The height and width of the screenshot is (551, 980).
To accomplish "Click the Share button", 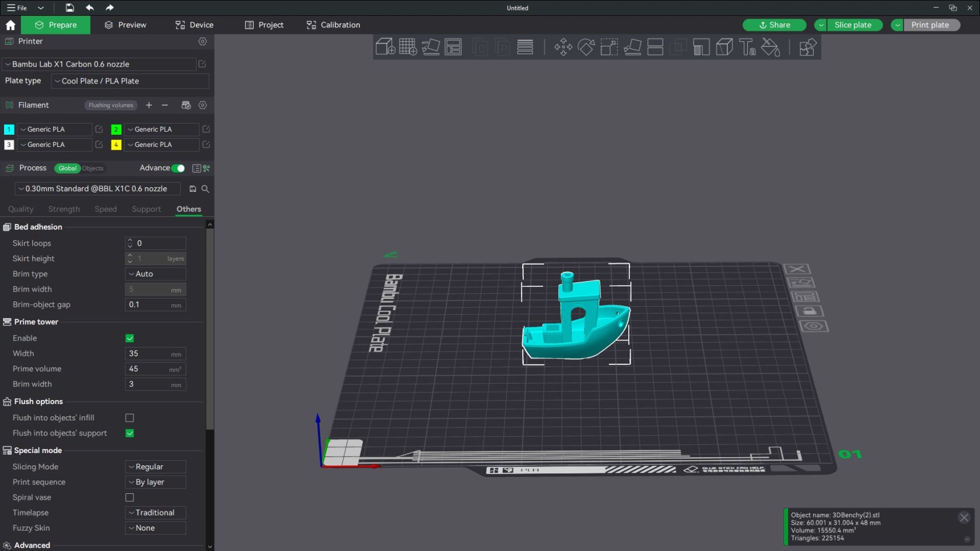I will coord(775,25).
